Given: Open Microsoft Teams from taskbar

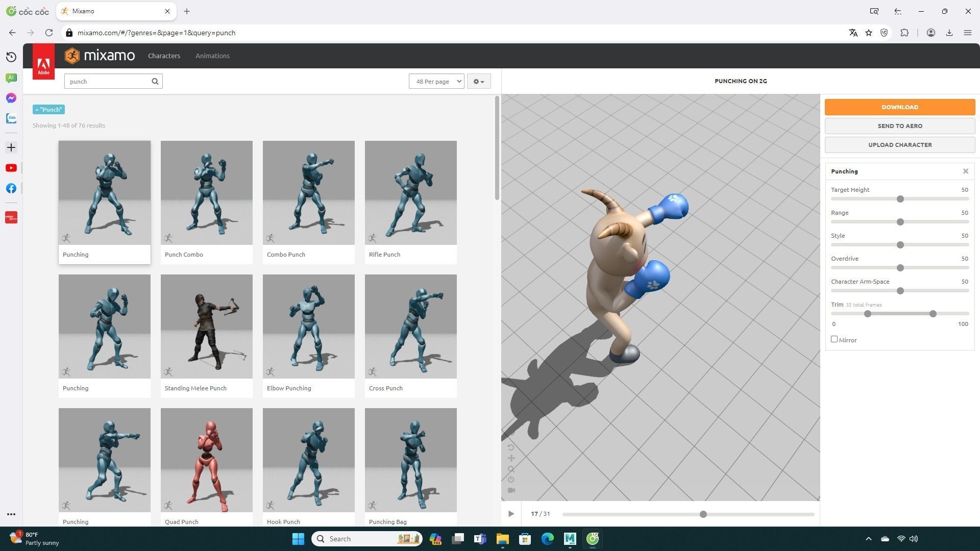Looking at the screenshot, I should coord(480,539).
